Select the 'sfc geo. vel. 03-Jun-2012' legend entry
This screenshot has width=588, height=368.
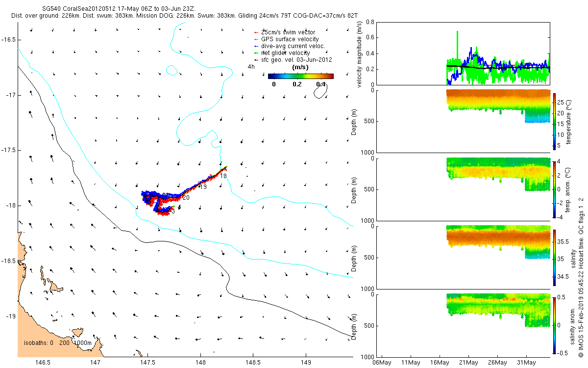click(293, 60)
